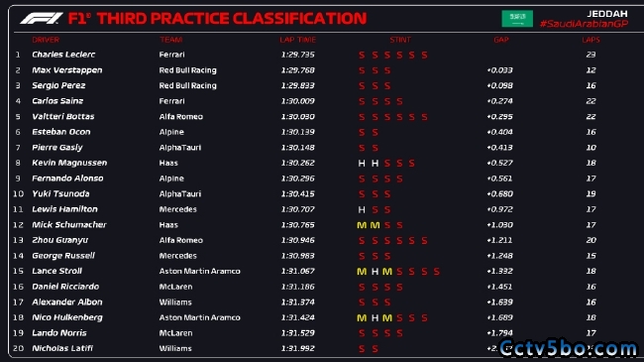Click the Cctv5bo.com watermark link
The height and width of the screenshot is (362, 644).
(x=568, y=348)
